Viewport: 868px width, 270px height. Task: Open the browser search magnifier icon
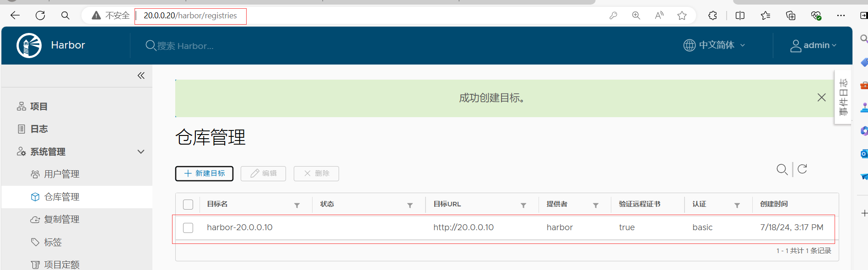(x=65, y=16)
